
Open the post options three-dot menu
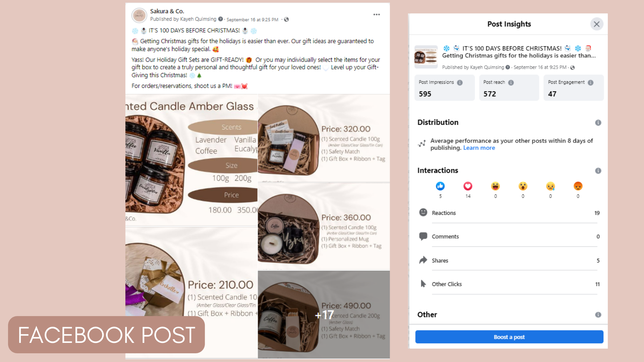pyautogui.click(x=377, y=15)
